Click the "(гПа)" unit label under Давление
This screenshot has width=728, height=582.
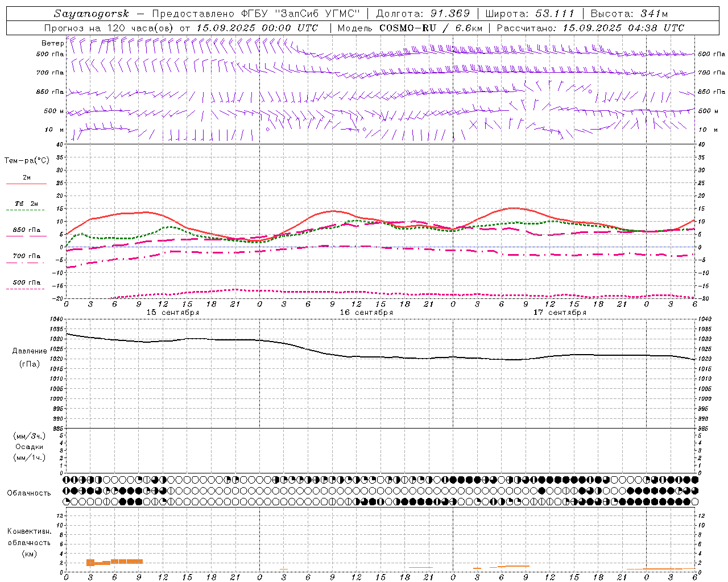click(29, 364)
